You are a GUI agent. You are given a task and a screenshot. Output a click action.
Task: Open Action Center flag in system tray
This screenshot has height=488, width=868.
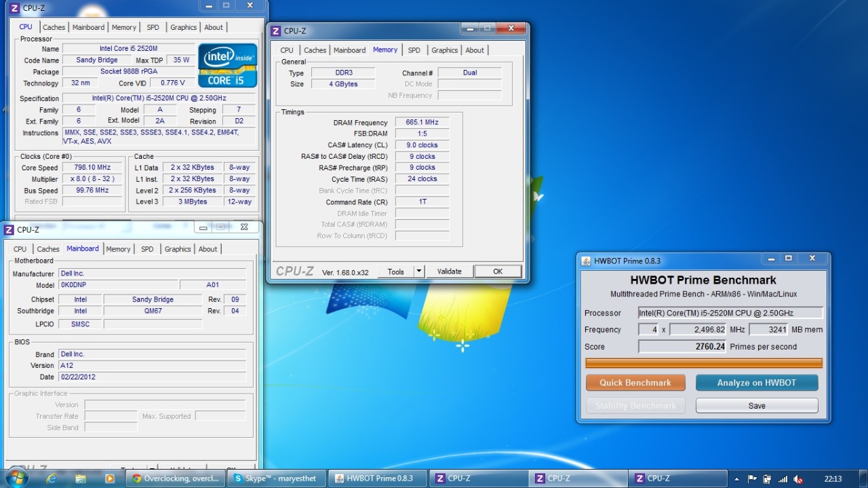coord(752,479)
